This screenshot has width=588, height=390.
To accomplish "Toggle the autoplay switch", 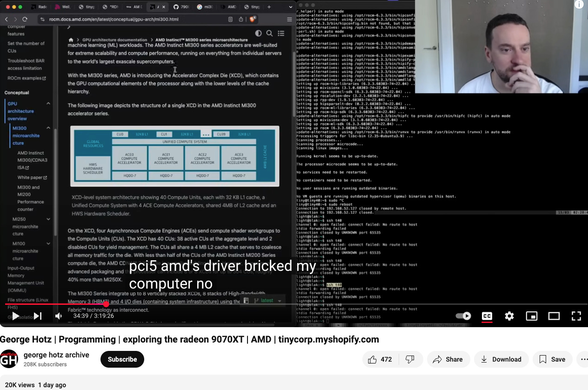I will pos(463,316).
